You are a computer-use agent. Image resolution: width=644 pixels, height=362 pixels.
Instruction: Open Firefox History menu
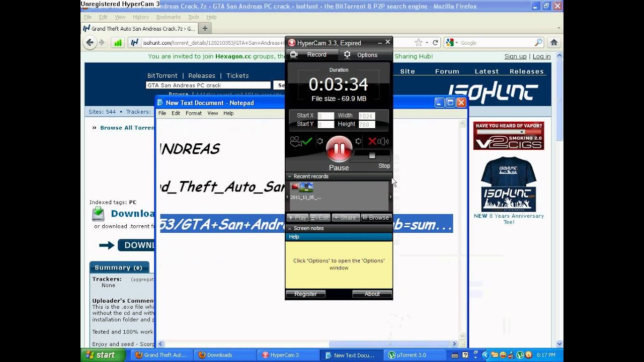click(141, 17)
